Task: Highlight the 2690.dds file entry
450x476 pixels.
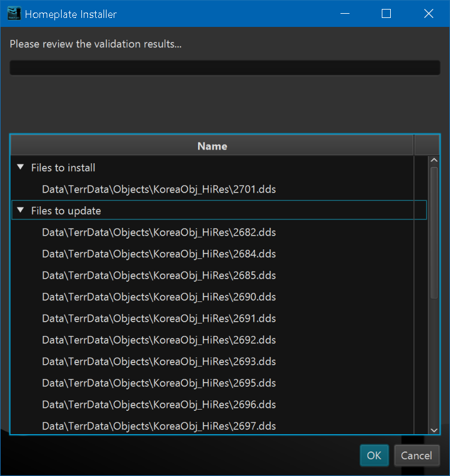Action: click(x=159, y=297)
